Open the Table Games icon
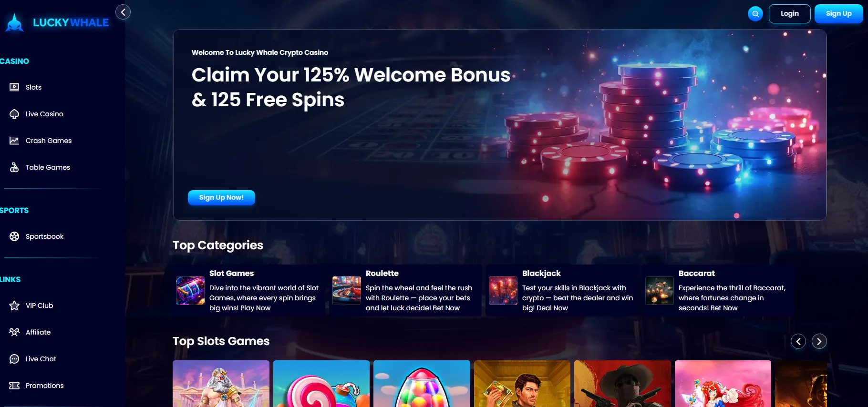The width and height of the screenshot is (868, 407). [14, 167]
